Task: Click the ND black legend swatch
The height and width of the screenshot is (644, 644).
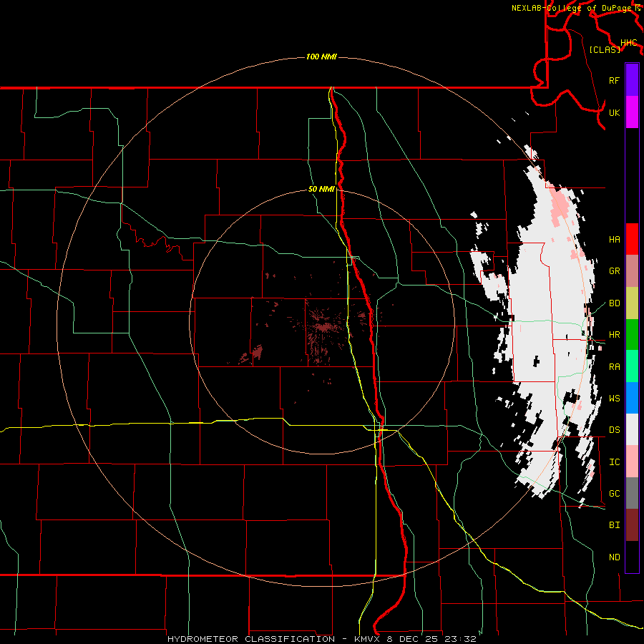Action: pos(632,557)
